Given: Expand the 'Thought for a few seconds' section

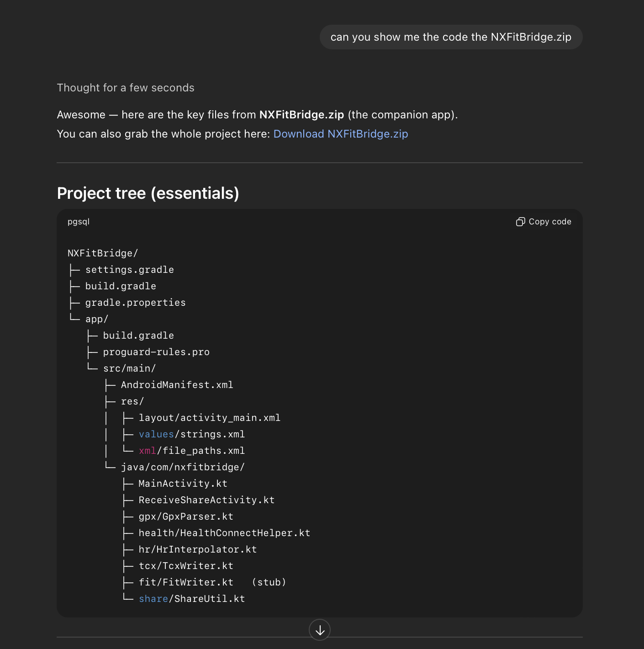Looking at the screenshot, I should pos(126,88).
